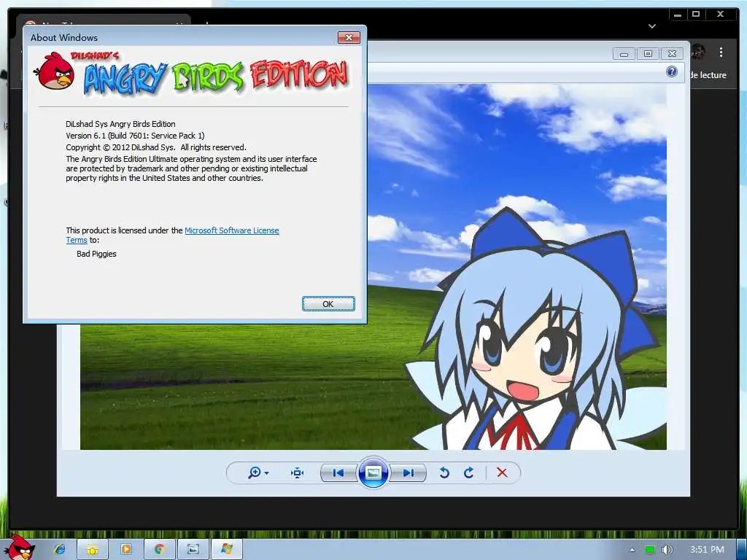Click the "About Windows" title bar text
Image resolution: width=747 pixels, height=560 pixels.
(x=64, y=38)
